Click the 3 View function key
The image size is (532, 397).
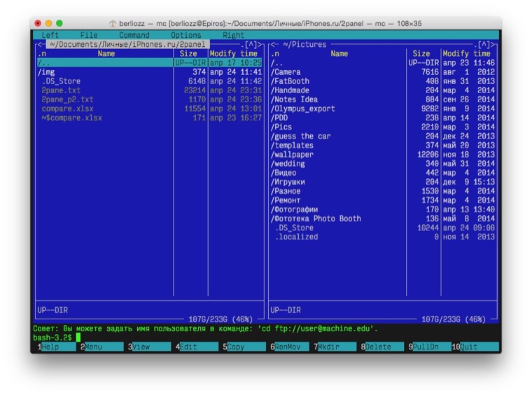(149, 347)
